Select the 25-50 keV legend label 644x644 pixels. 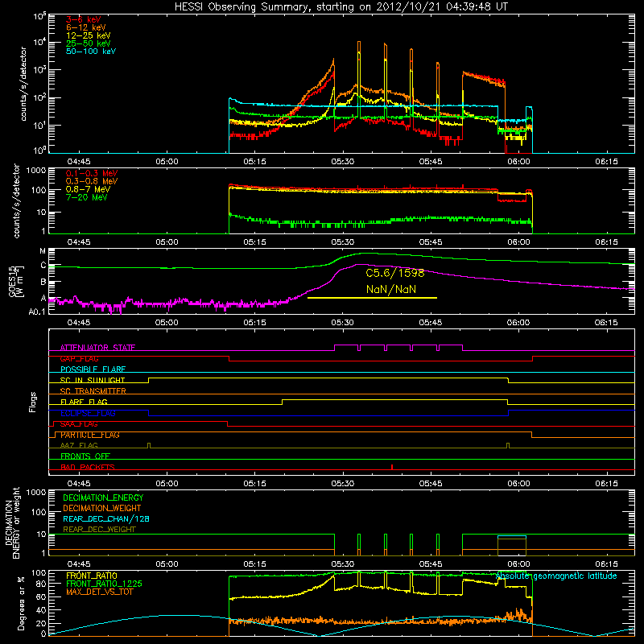(x=88, y=43)
